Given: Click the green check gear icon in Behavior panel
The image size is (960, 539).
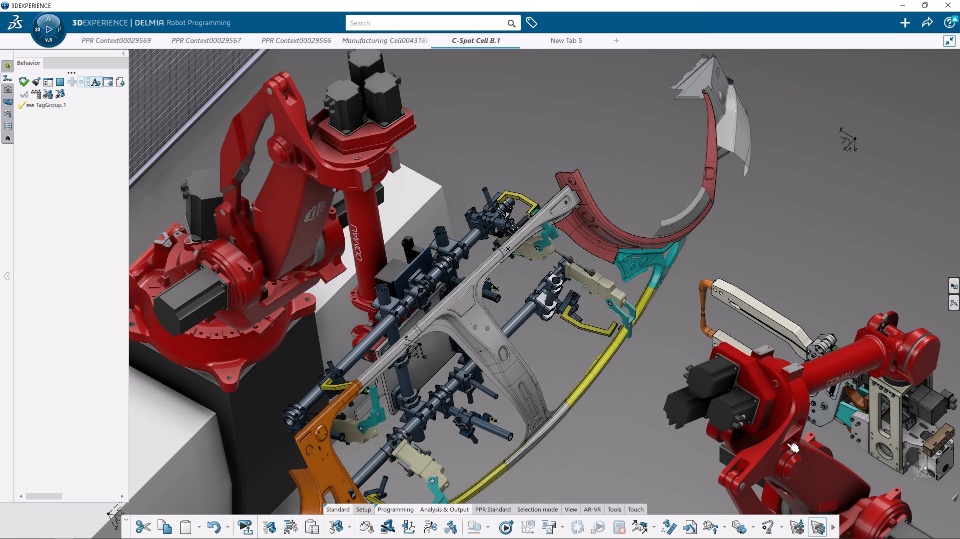Looking at the screenshot, I should click(24, 81).
